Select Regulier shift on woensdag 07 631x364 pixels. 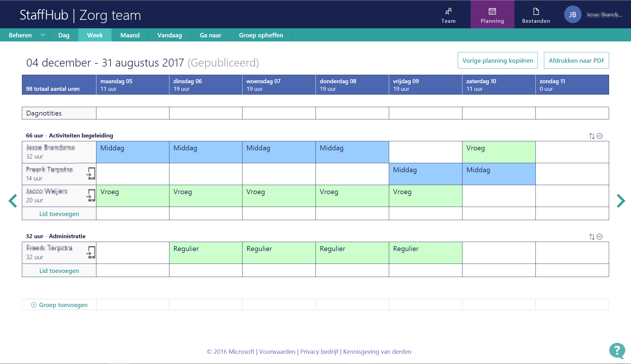[x=279, y=253]
